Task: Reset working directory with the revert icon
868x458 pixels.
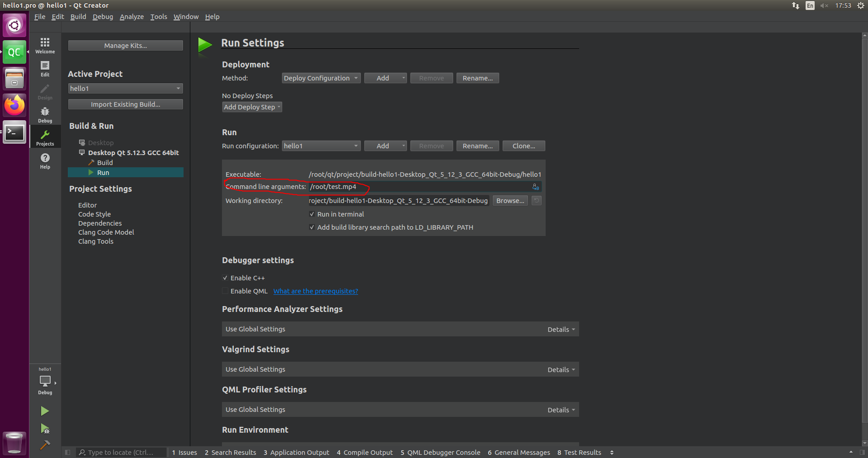Action: [x=537, y=201]
